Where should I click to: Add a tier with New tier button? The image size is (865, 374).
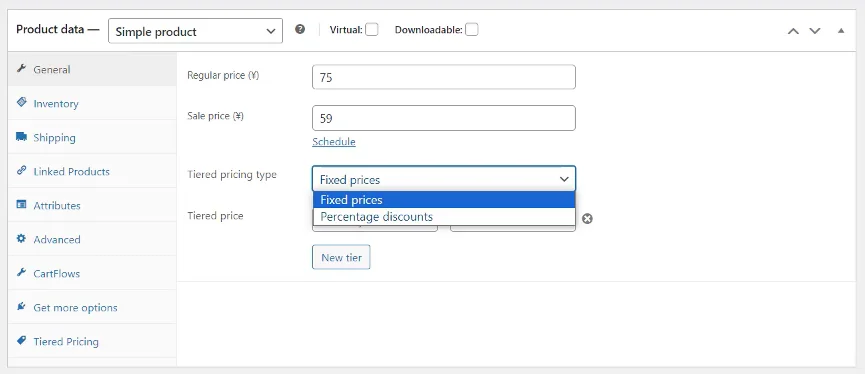(341, 257)
